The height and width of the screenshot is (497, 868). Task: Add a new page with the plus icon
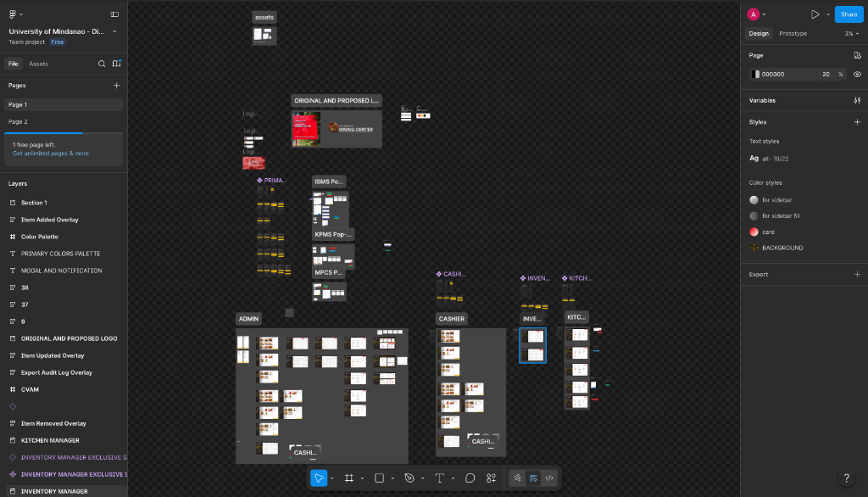click(x=116, y=86)
